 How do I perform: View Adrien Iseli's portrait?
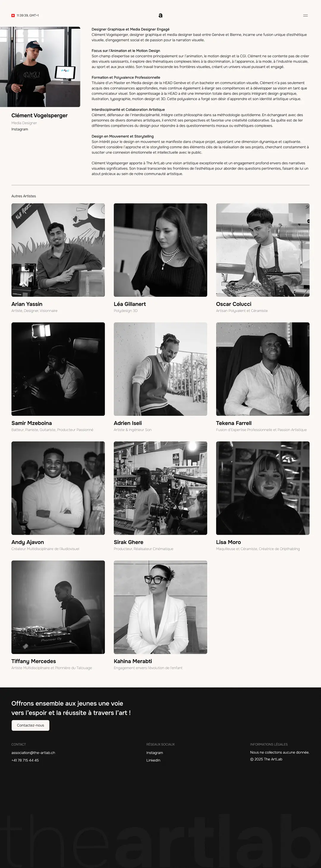[160, 369]
